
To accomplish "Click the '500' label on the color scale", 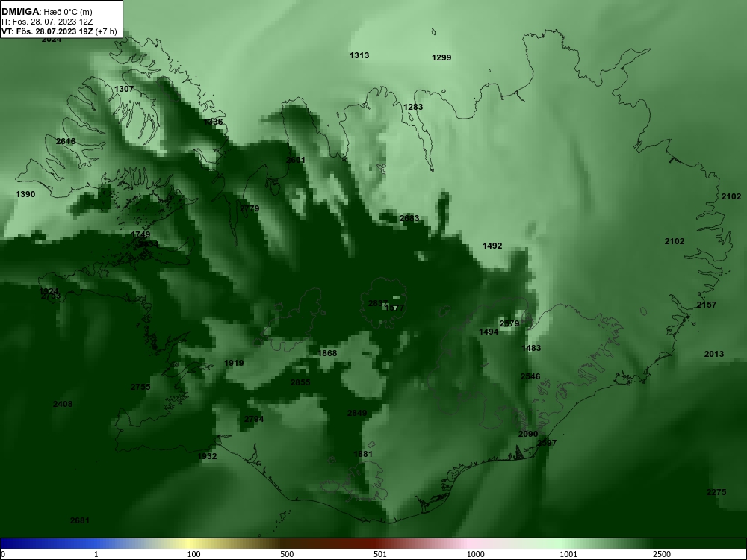I will pos(287,554).
